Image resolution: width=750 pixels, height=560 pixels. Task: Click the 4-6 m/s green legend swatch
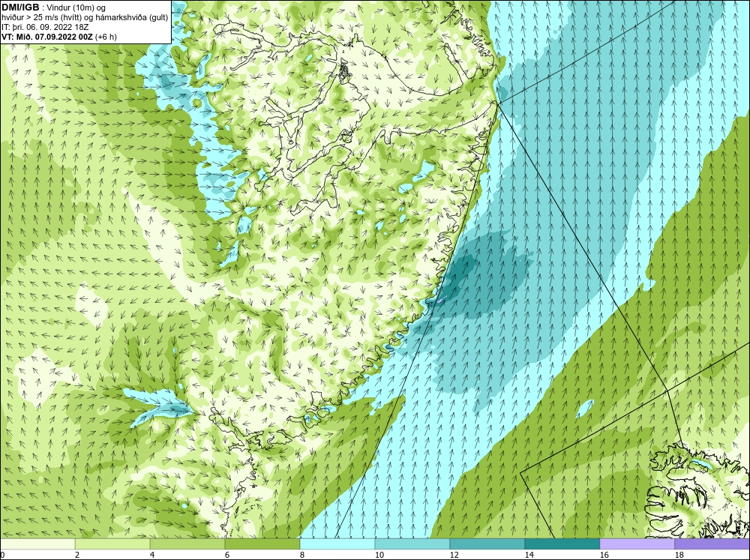coord(187,544)
